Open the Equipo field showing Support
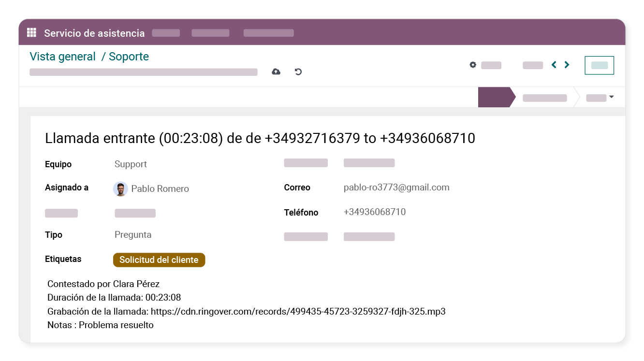 click(131, 164)
